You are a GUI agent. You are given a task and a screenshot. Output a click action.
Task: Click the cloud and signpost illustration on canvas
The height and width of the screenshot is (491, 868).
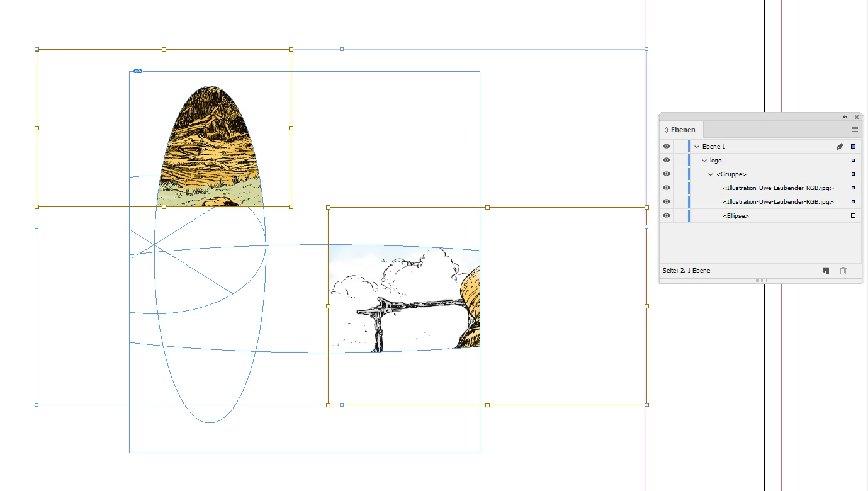click(403, 299)
